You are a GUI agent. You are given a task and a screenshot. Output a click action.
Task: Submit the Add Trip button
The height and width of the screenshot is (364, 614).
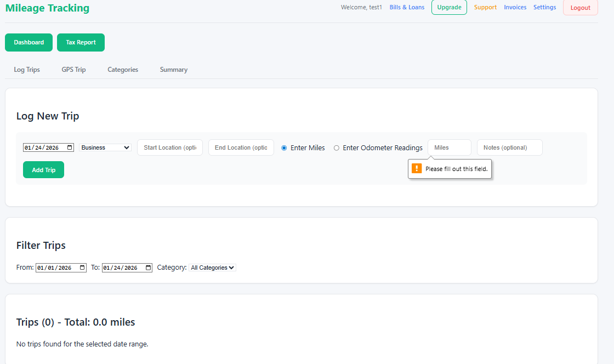pyautogui.click(x=43, y=170)
